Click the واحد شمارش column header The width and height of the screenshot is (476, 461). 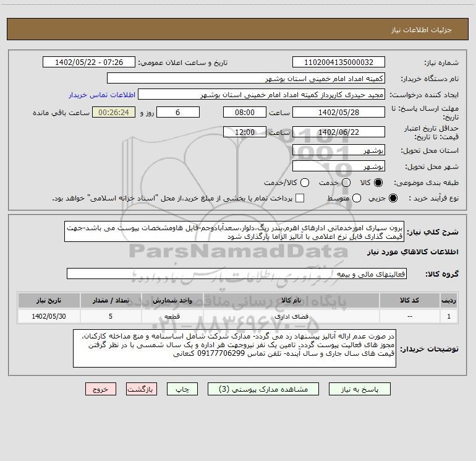pos(172,301)
